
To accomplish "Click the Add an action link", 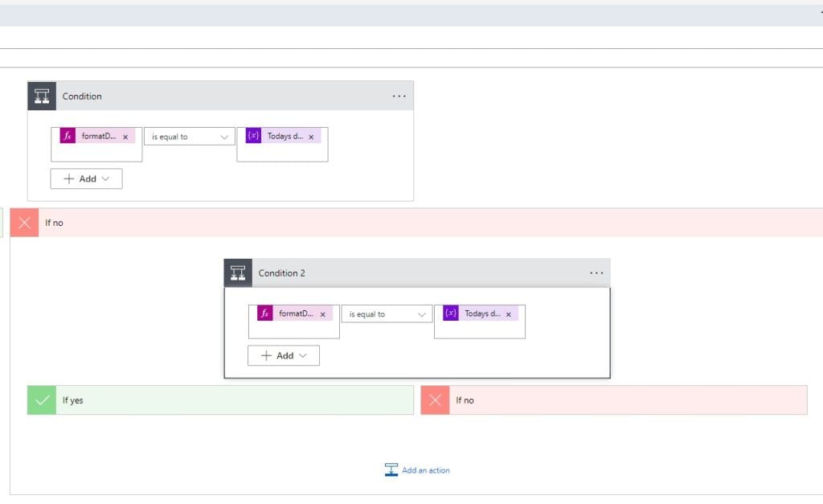I will pos(426,470).
